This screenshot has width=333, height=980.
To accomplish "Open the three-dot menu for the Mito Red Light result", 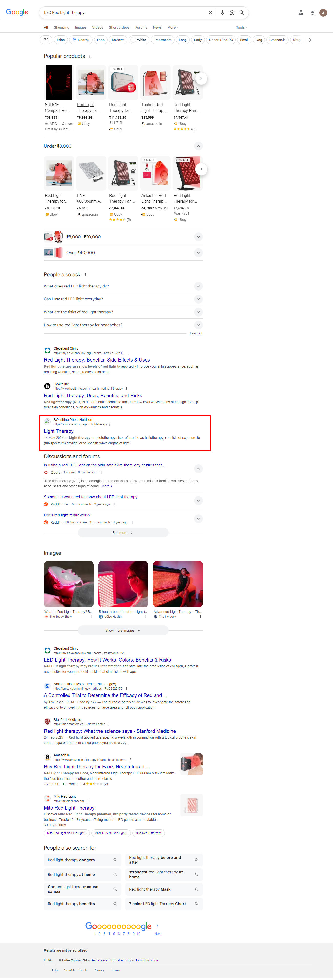I will (88, 801).
